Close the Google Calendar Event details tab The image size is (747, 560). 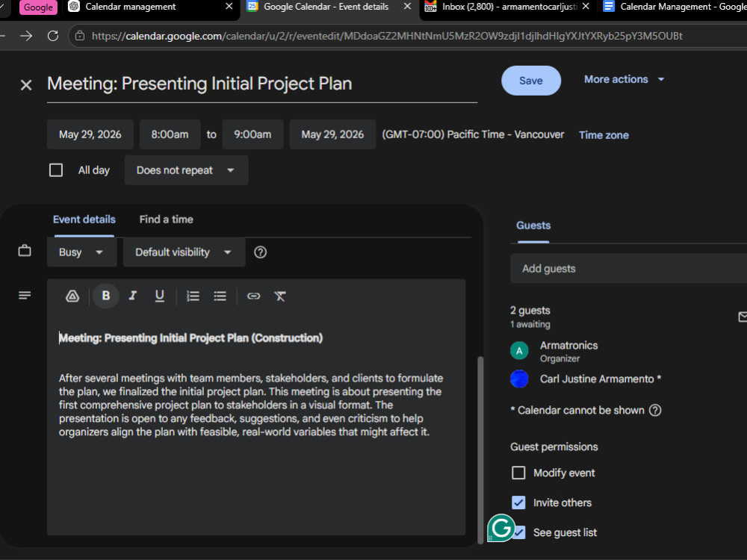tap(407, 7)
